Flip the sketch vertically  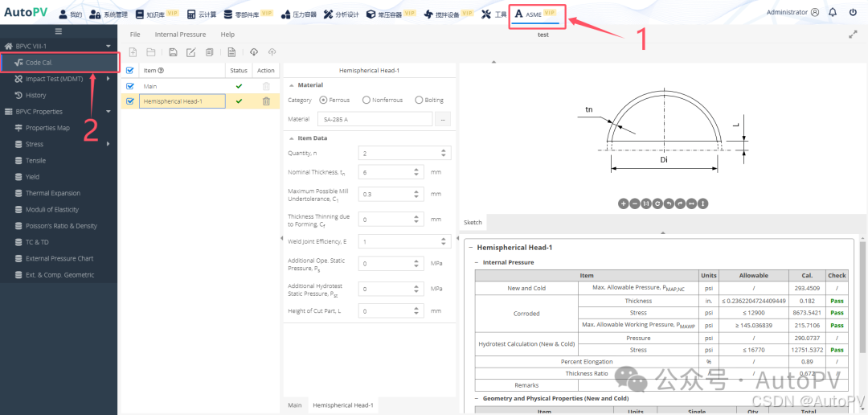[703, 204]
